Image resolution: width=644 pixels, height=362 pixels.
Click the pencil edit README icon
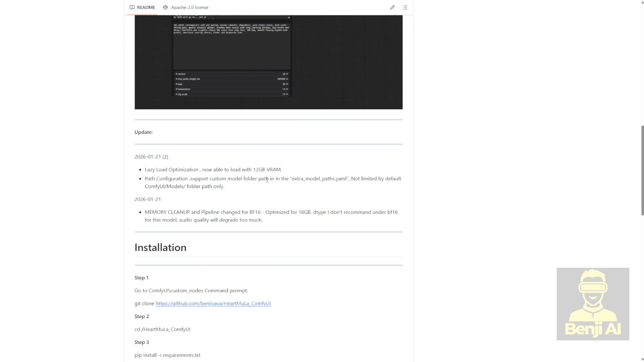coord(392,8)
